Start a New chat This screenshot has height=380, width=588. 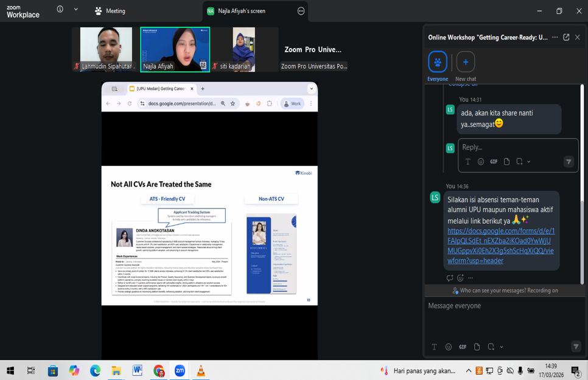tap(466, 62)
